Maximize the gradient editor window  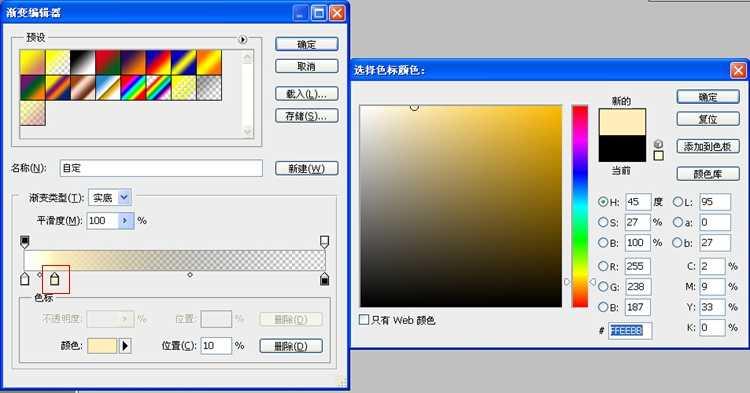pyautogui.click(x=319, y=13)
